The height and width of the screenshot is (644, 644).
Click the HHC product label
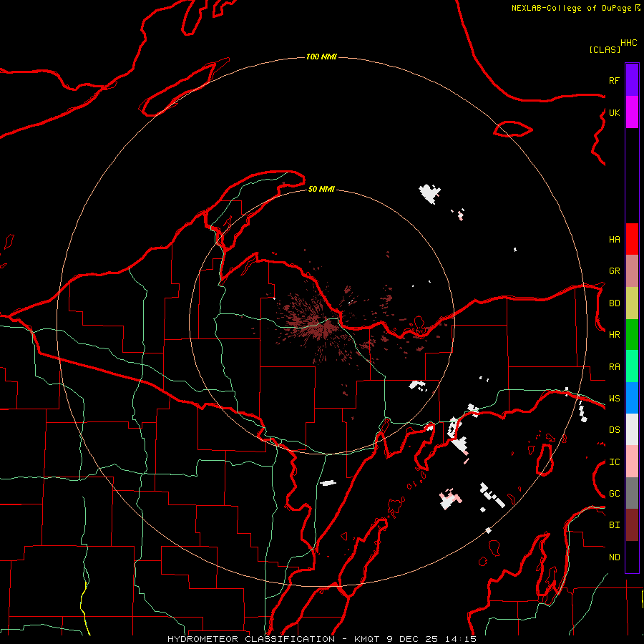tap(628, 43)
